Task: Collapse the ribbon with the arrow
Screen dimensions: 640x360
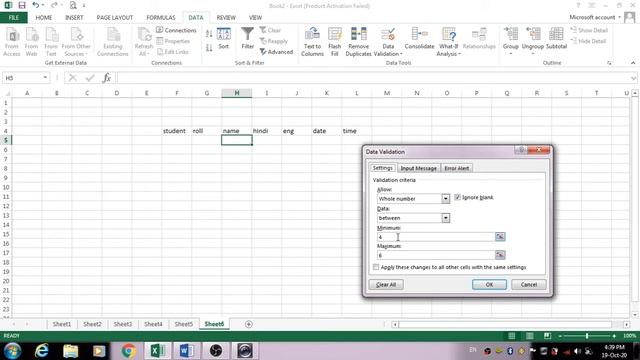Action: click(633, 63)
